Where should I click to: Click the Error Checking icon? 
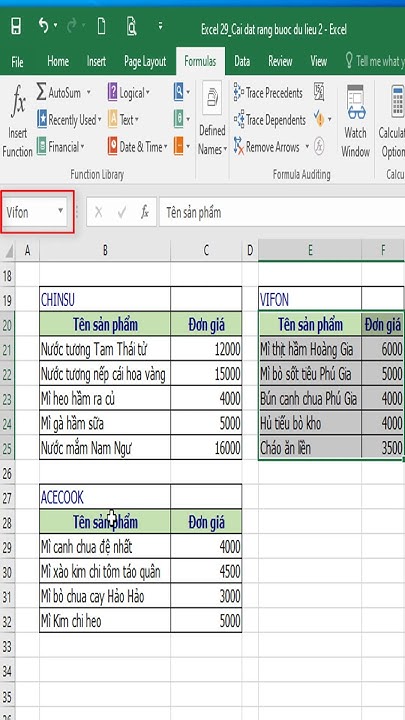[319, 120]
